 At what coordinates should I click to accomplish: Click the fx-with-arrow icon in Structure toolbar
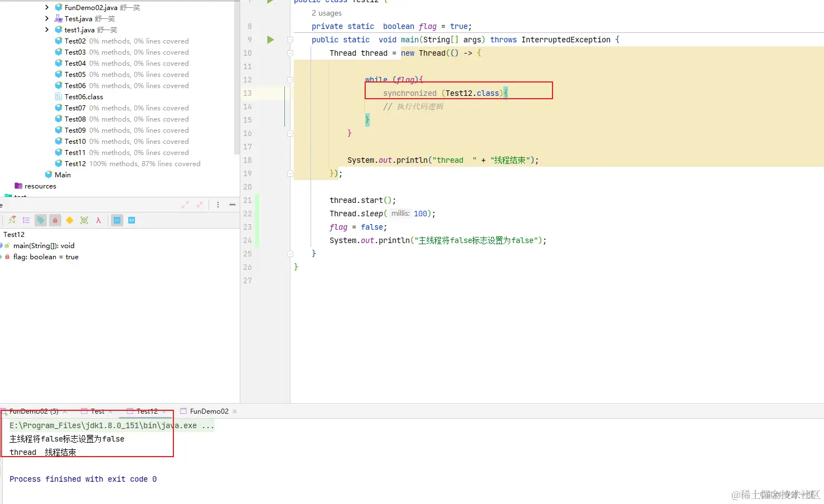(12, 220)
